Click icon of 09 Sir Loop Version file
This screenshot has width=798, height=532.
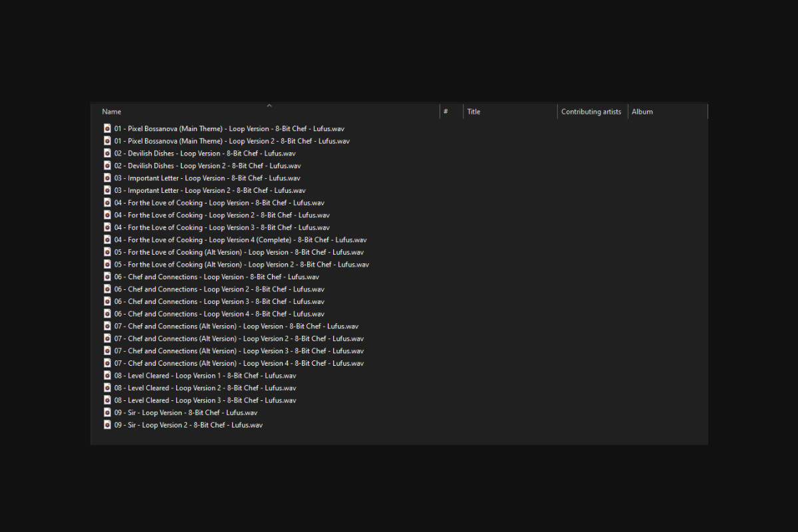[107, 412]
